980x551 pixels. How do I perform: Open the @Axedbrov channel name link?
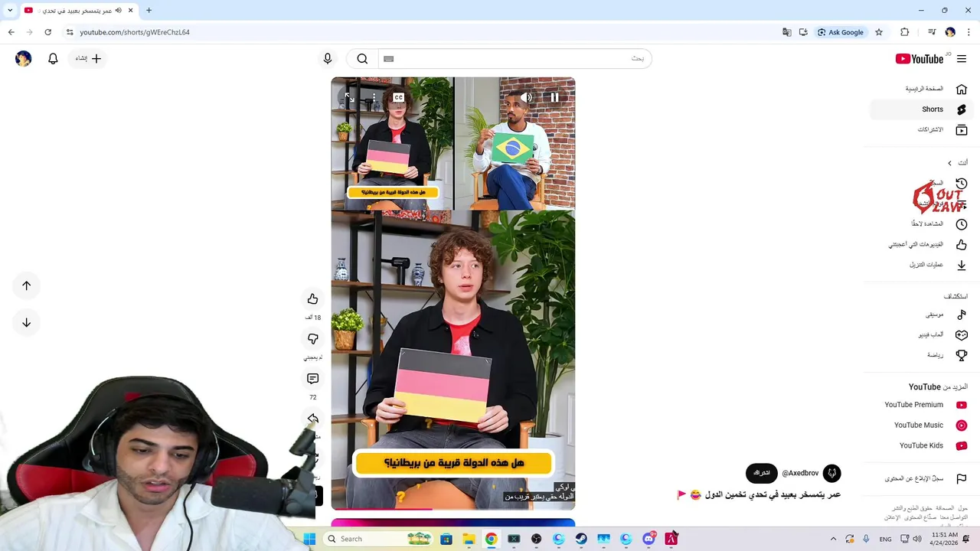click(800, 473)
